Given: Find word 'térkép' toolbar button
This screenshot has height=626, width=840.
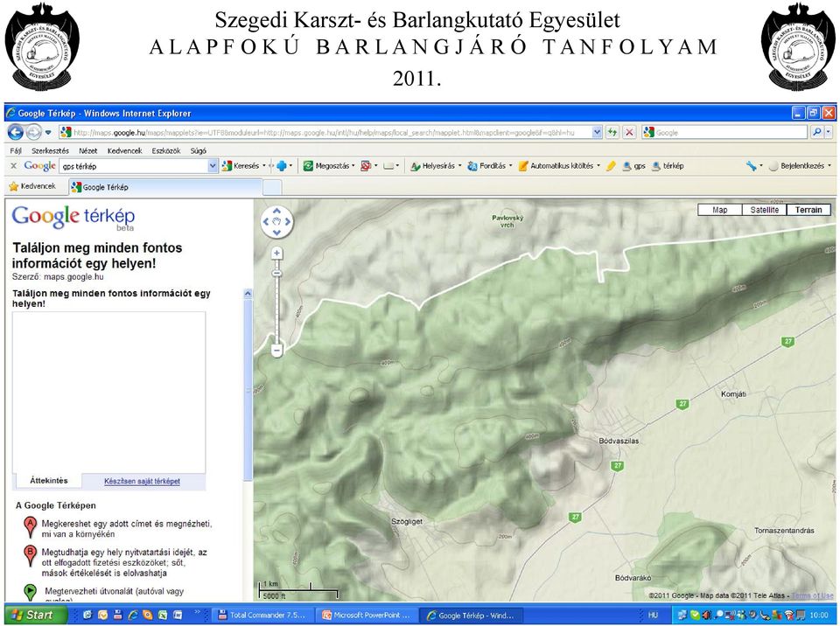Looking at the screenshot, I should 668,166.
